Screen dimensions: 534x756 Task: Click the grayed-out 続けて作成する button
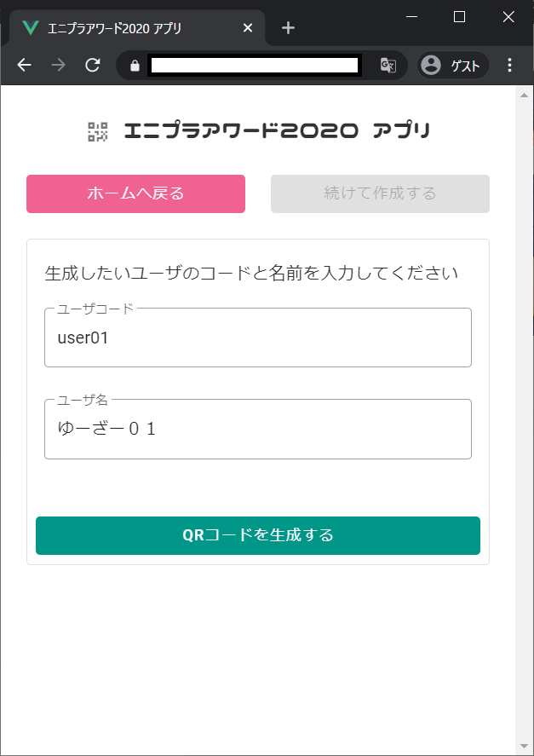pyautogui.click(x=380, y=193)
